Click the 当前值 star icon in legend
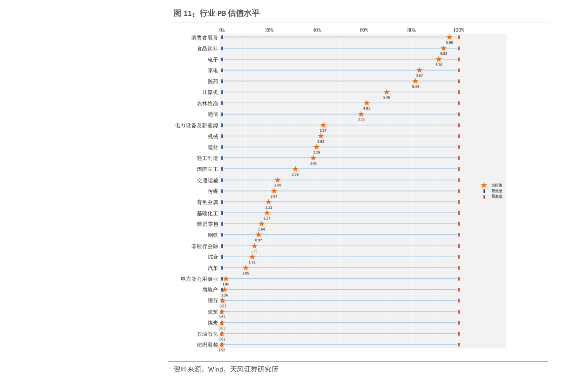This screenshot has width=588, height=383. pyautogui.click(x=484, y=185)
